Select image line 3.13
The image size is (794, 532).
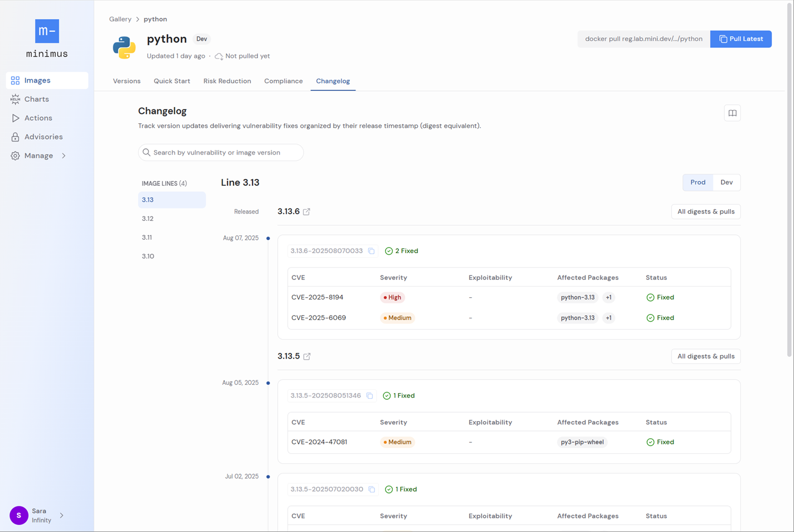tap(172, 200)
